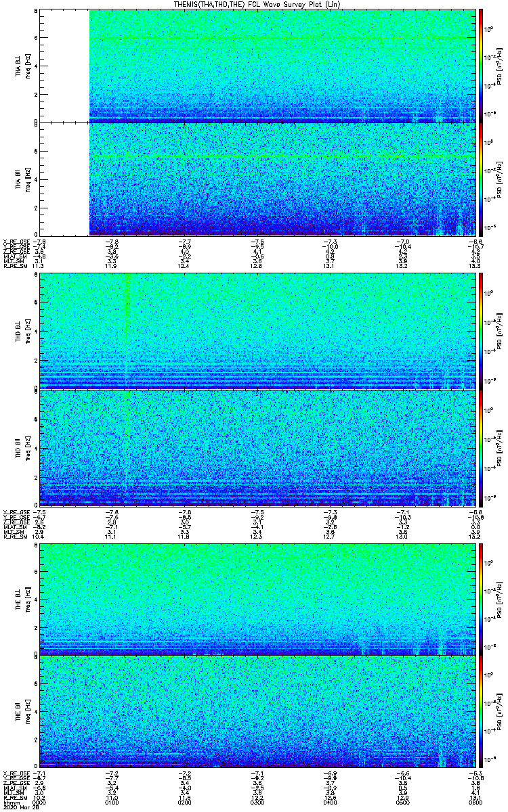Click the 0500 time tick label

[x=404, y=802]
